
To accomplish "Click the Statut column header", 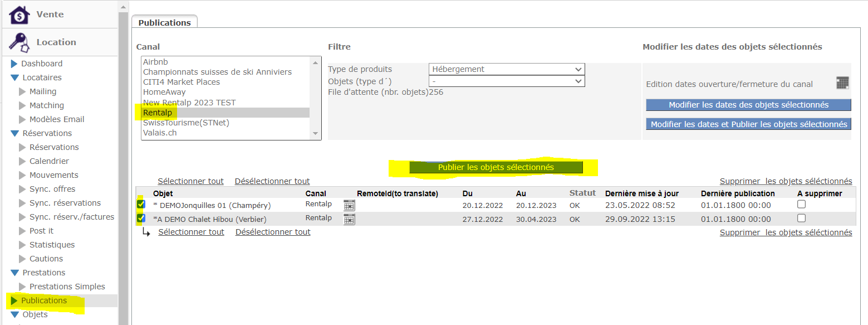I will coord(582,193).
